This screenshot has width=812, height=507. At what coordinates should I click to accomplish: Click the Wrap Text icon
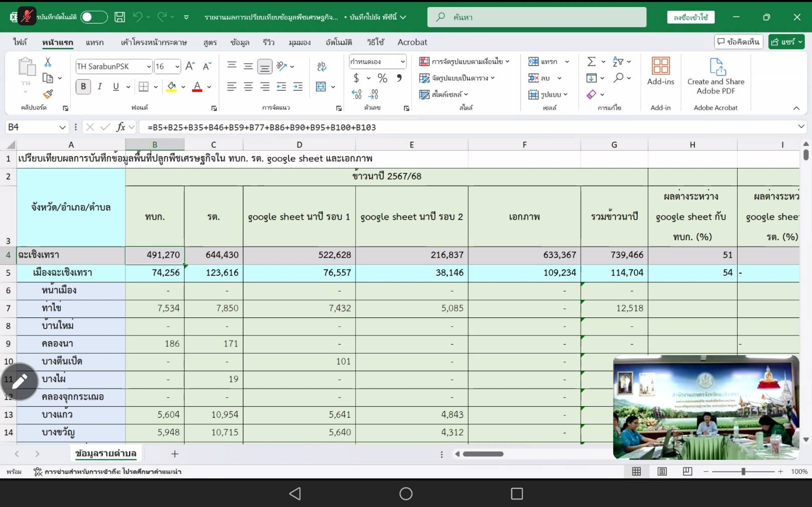pos(321,66)
